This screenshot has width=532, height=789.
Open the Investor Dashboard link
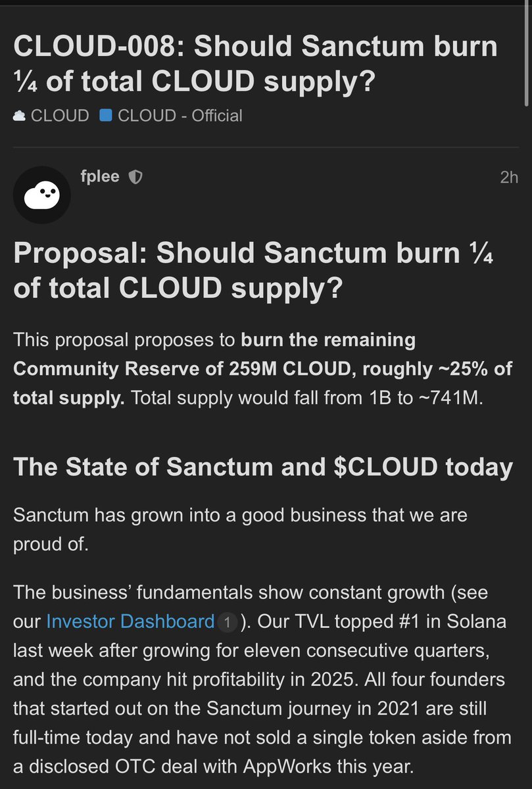click(x=130, y=621)
